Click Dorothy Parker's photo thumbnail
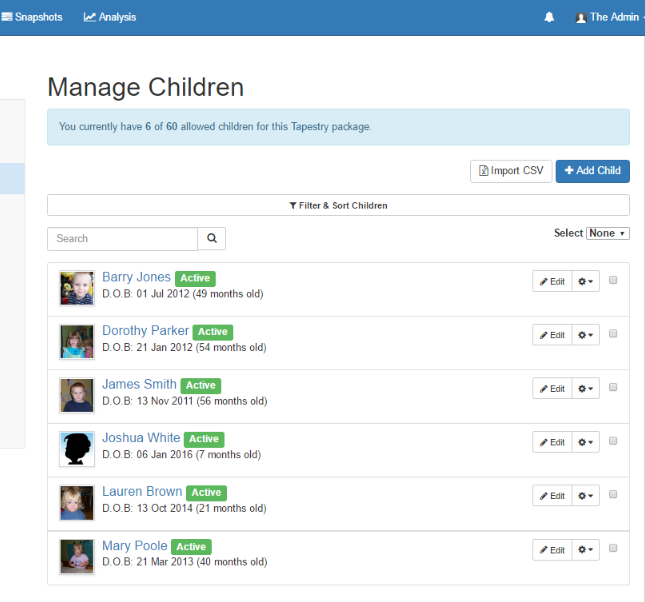This screenshot has height=602, width=645. pos(77,342)
